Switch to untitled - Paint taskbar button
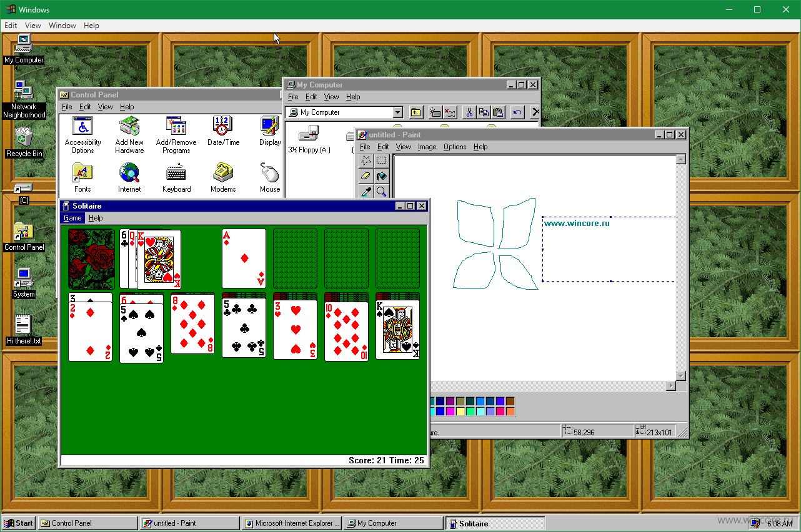This screenshot has height=532, width=801. point(190,523)
